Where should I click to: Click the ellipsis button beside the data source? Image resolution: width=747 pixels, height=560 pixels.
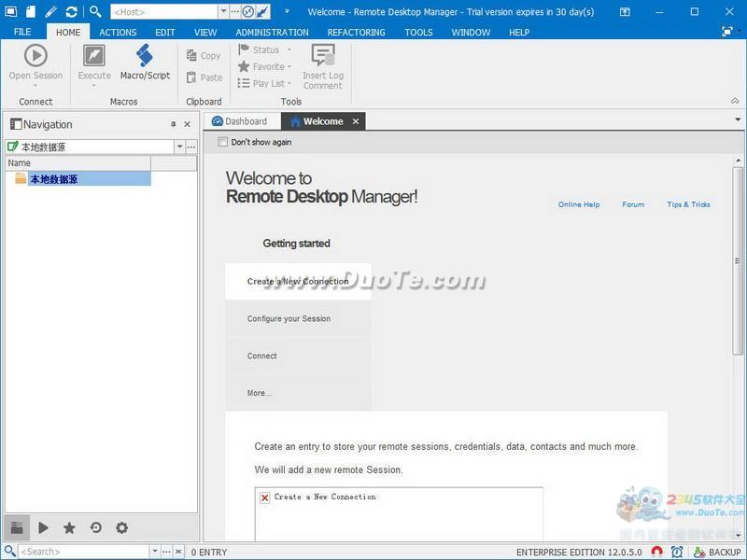pos(191,147)
